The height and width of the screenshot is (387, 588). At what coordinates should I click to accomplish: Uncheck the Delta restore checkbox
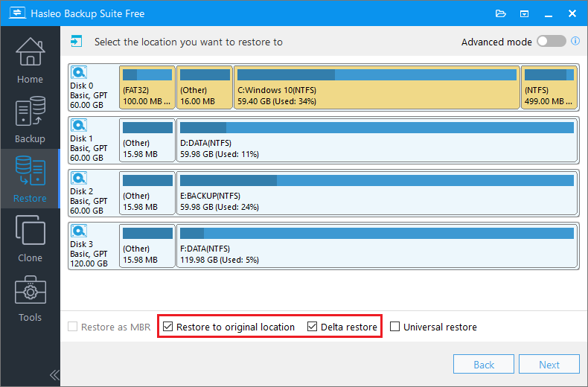313,327
